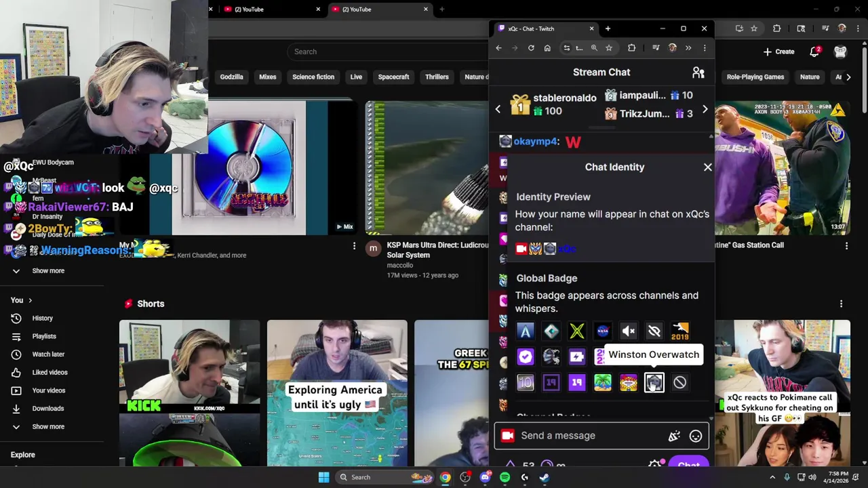Viewport: 868px width, 488px height.
Task: Choose the no-badge option in Global Badge
Action: click(x=679, y=383)
